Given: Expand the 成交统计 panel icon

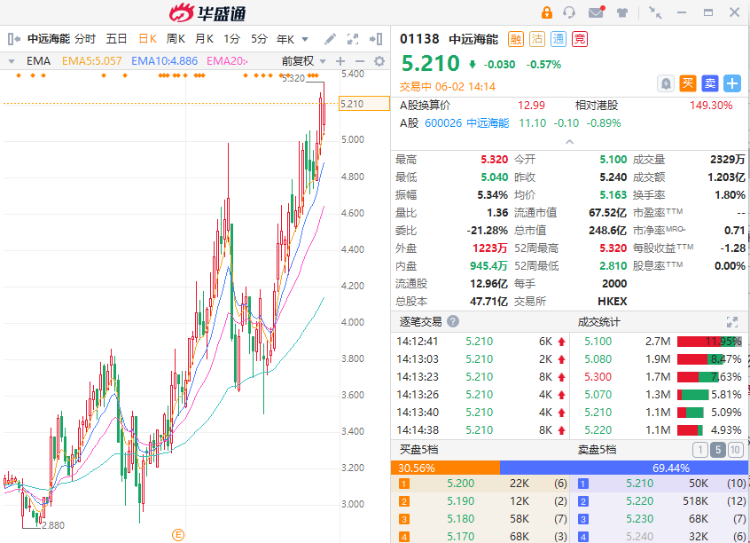Looking at the screenshot, I should click(x=732, y=322).
